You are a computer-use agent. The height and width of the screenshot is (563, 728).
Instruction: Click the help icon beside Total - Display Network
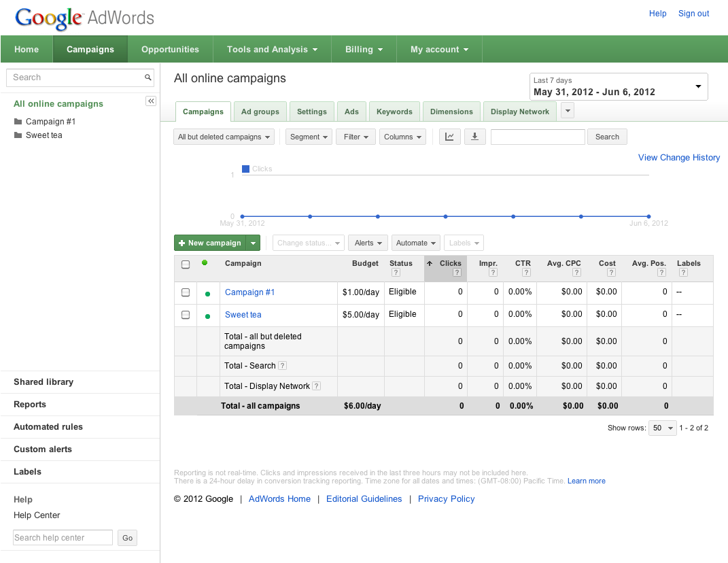click(316, 386)
